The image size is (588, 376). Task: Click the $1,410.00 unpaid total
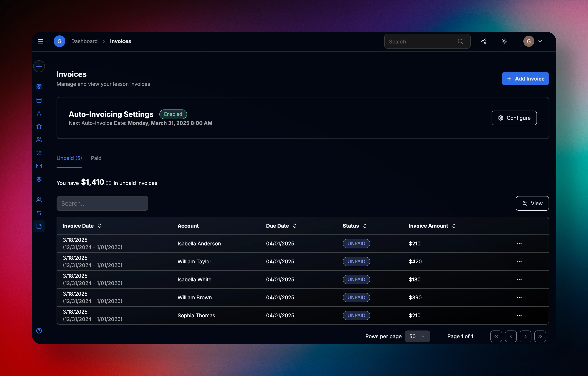pyautogui.click(x=96, y=182)
